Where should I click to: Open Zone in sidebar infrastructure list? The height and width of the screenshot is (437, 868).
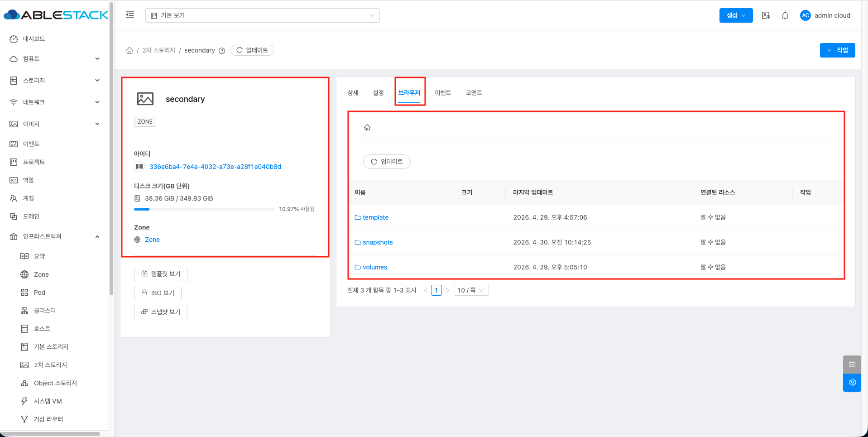41,274
